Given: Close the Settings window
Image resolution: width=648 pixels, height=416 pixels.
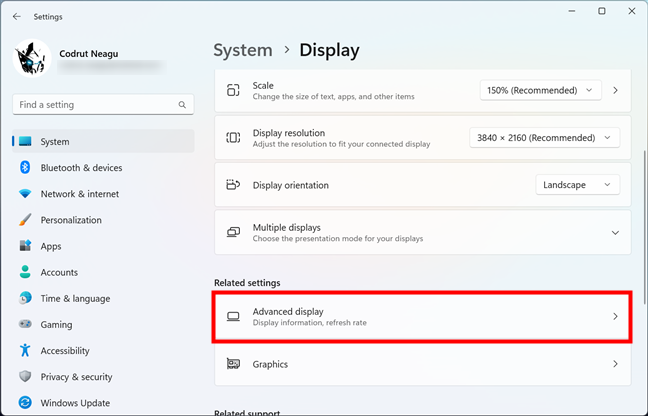Looking at the screenshot, I should [x=632, y=11].
